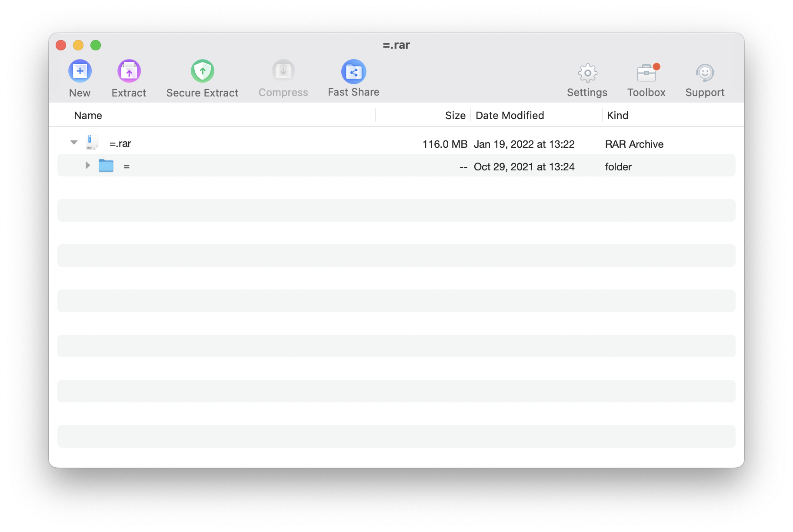This screenshot has width=793, height=532.
Task: Click the blue folder icon
Action: point(105,165)
